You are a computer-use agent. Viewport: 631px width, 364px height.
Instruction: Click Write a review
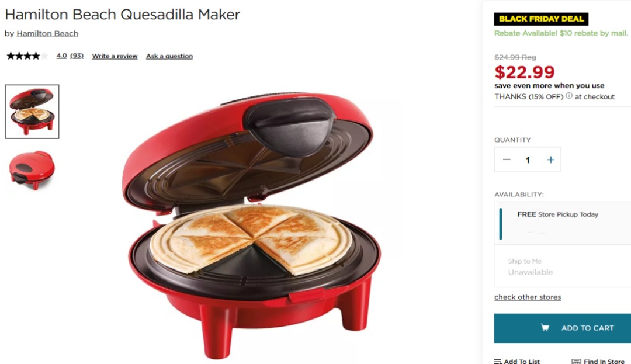coord(115,56)
